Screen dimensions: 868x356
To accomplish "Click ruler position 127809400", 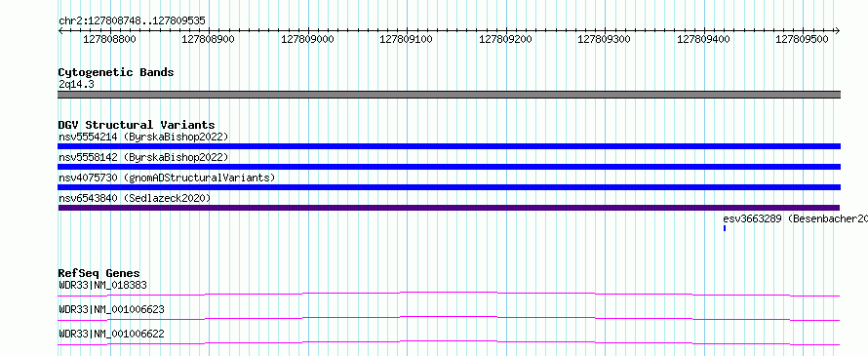I will coord(703,39).
